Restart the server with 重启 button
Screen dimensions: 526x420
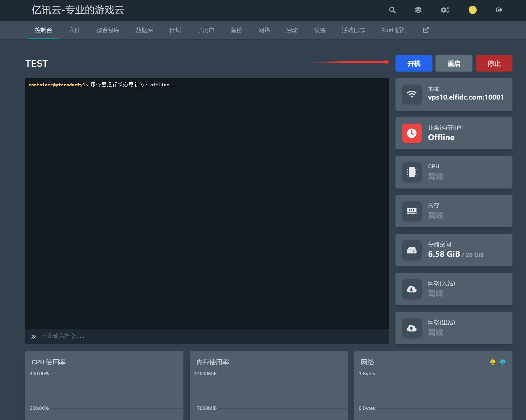click(x=454, y=63)
